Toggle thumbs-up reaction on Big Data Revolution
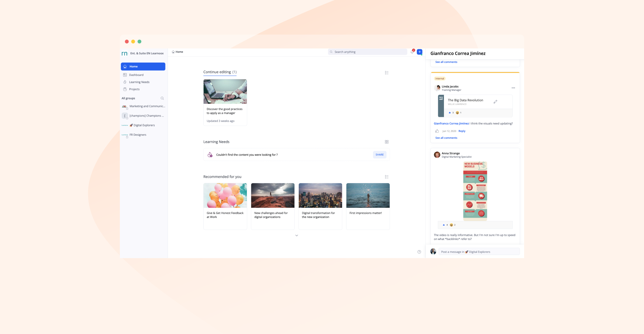 click(x=450, y=113)
